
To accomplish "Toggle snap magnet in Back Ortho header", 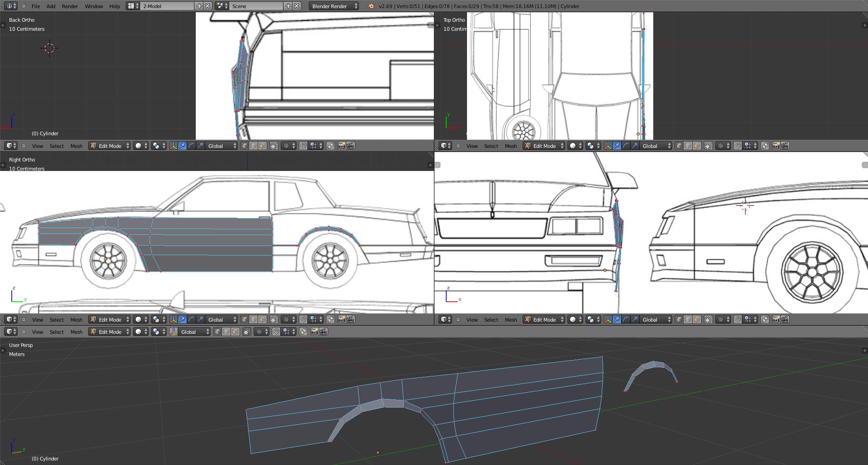I will coord(303,146).
